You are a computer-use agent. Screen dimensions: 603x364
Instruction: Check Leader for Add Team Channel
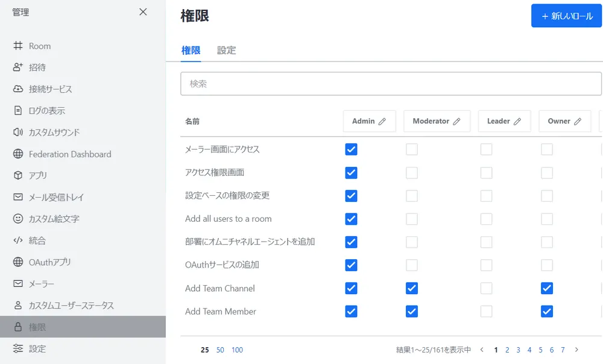[x=487, y=288]
